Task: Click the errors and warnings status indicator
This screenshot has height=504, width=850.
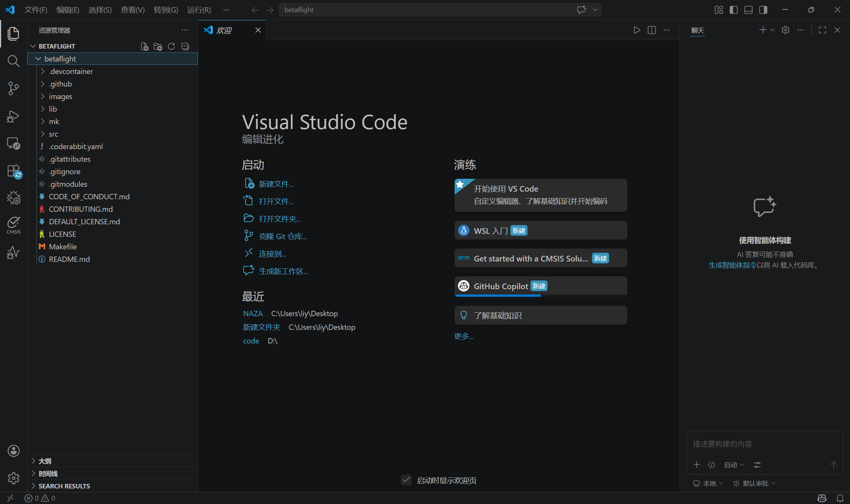Action: pyautogui.click(x=40, y=498)
